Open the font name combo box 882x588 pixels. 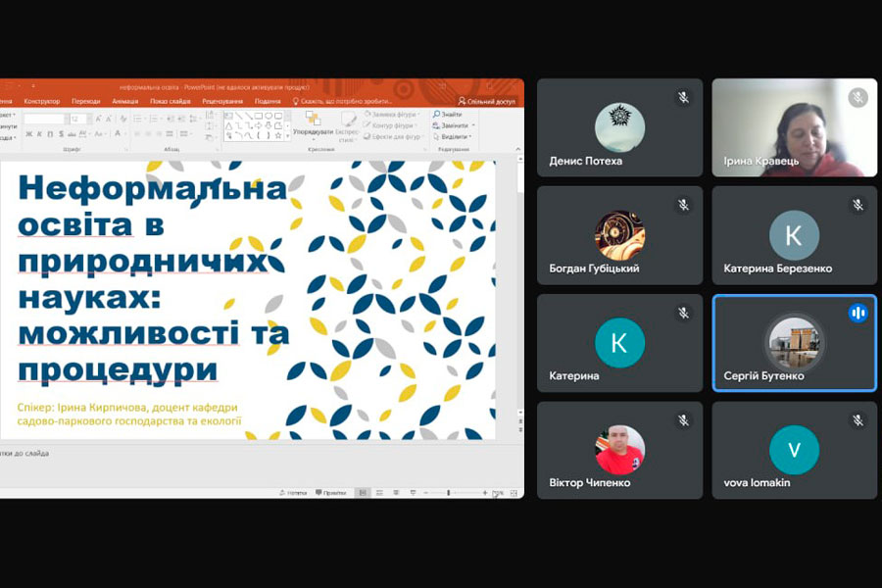(46, 119)
